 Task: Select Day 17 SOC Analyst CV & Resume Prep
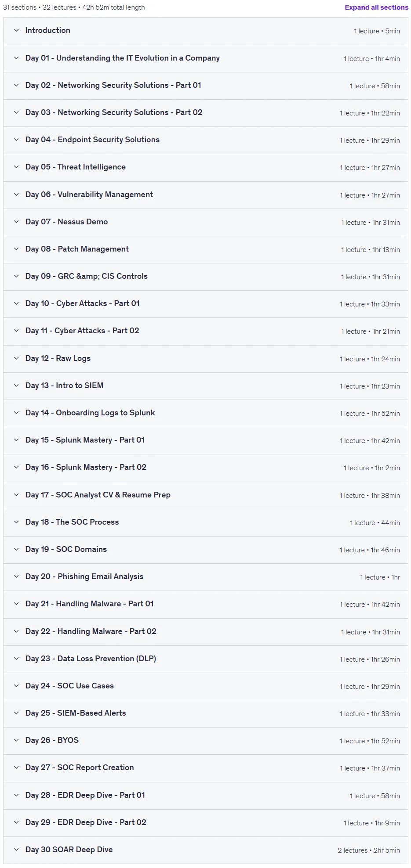click(x=98, y=495)
